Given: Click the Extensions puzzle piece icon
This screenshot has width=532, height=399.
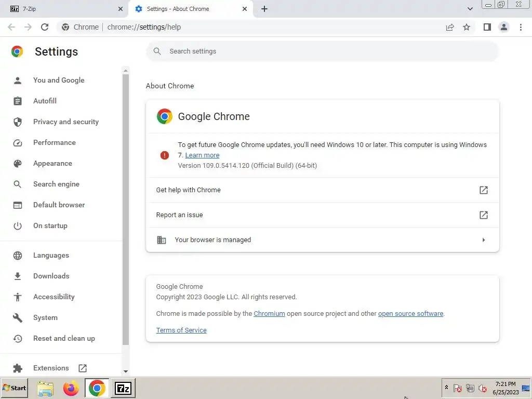Looking at the screenshot, I should [18, 368].
